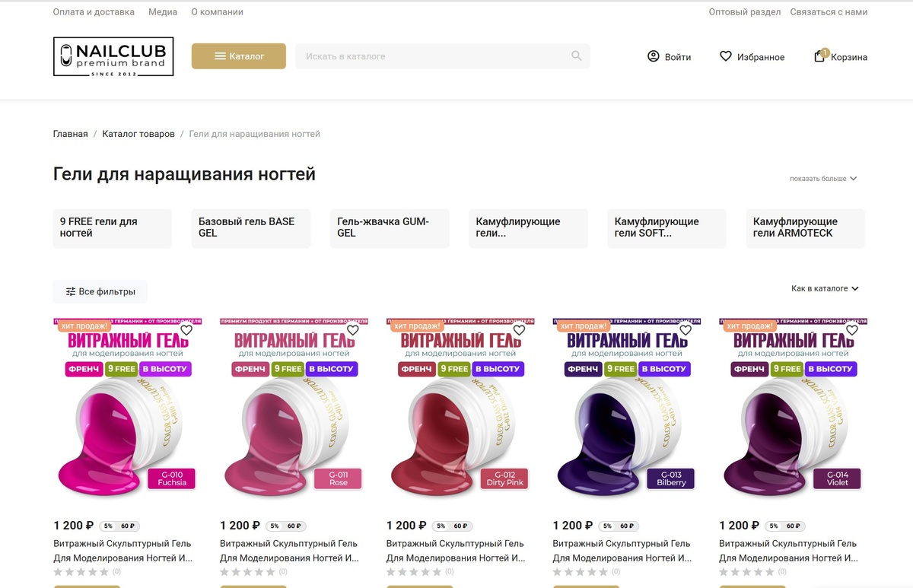The height and width of the screenshot is (588, 913).
Task: Select Камуфлирующие гели... category
Action: tap(528, 227)
